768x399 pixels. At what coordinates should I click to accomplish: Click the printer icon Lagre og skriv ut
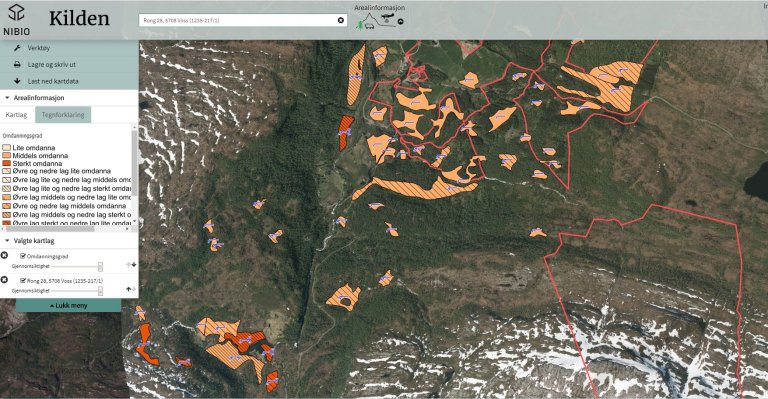tap(17, 65)
